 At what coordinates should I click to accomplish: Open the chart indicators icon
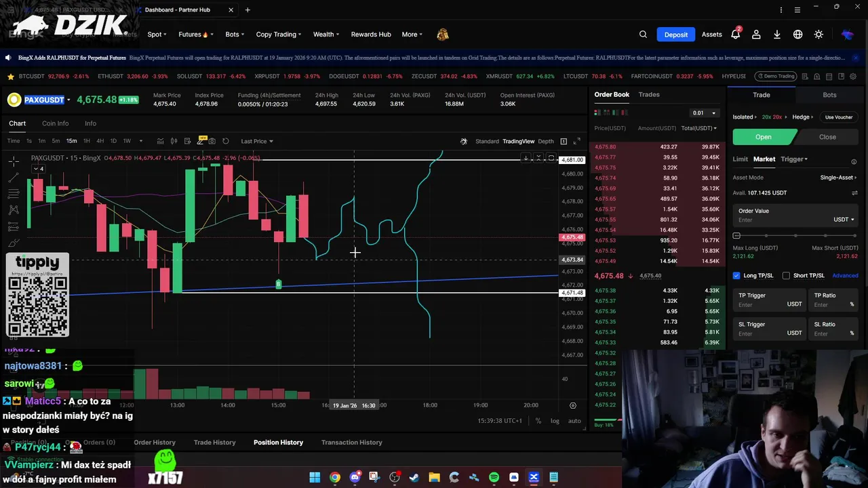[160, 141]
